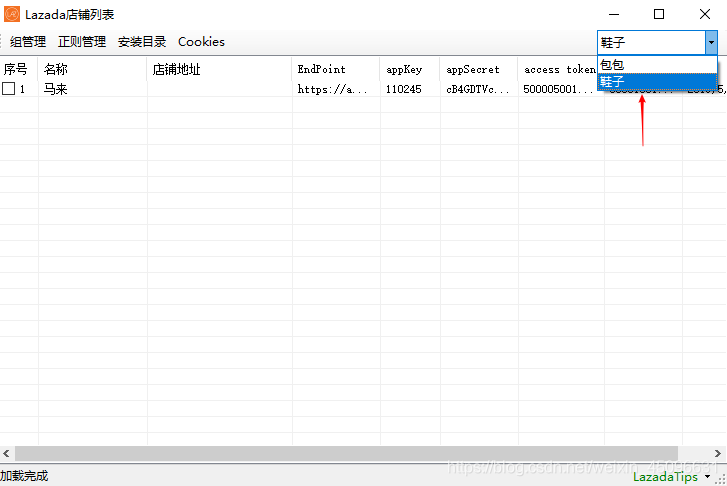This screenshot has height=486, width=727.
Task: Sort by the appKey column header
Action: coord(409,69)
